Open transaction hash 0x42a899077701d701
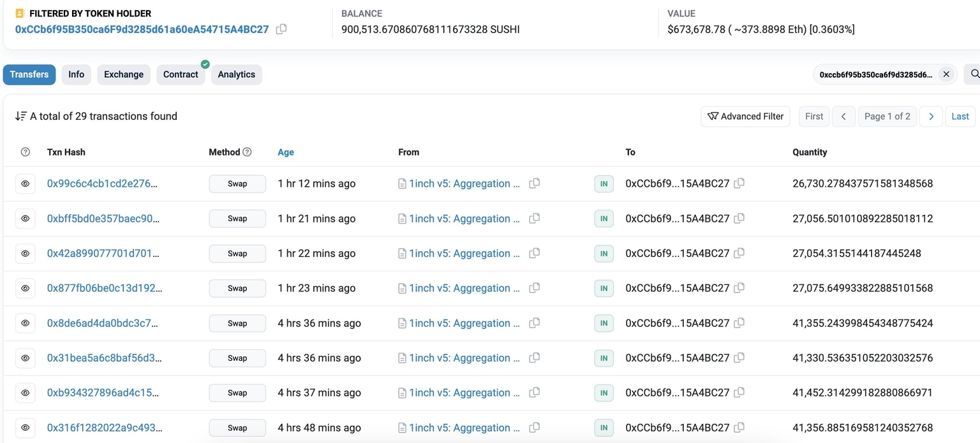This screenshot has height=443, width=980. (101, 253)
